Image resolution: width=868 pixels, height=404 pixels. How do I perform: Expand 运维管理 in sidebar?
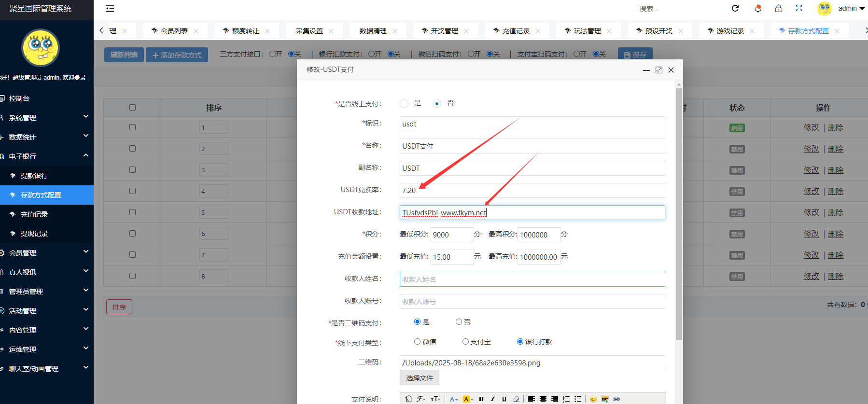47,349
